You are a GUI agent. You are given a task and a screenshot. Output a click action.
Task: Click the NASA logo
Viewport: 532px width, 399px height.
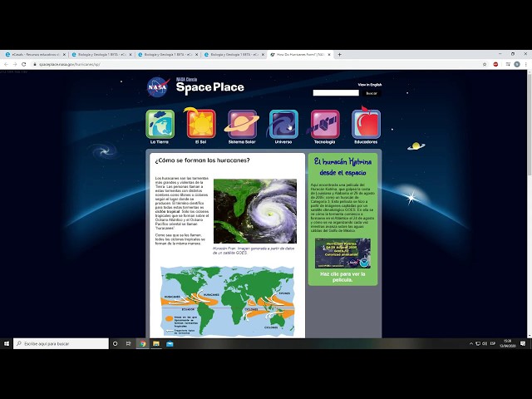click(x=158, y=87)
